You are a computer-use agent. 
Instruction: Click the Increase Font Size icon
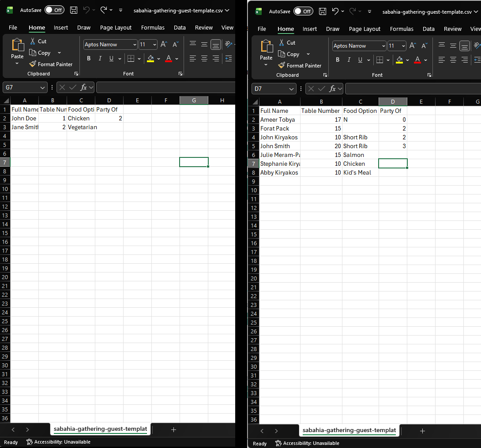click(x=163, y=44)
